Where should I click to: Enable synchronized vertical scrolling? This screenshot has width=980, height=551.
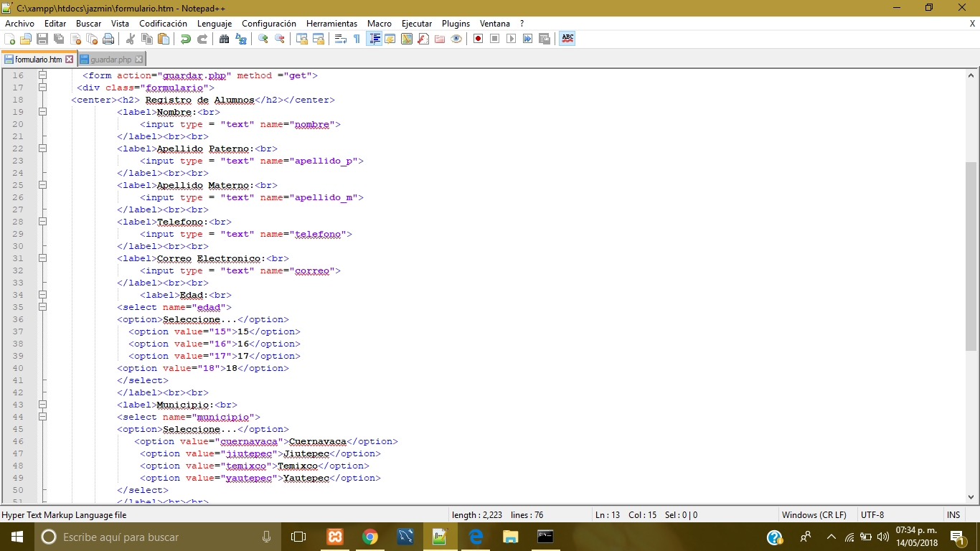point(301,38)
